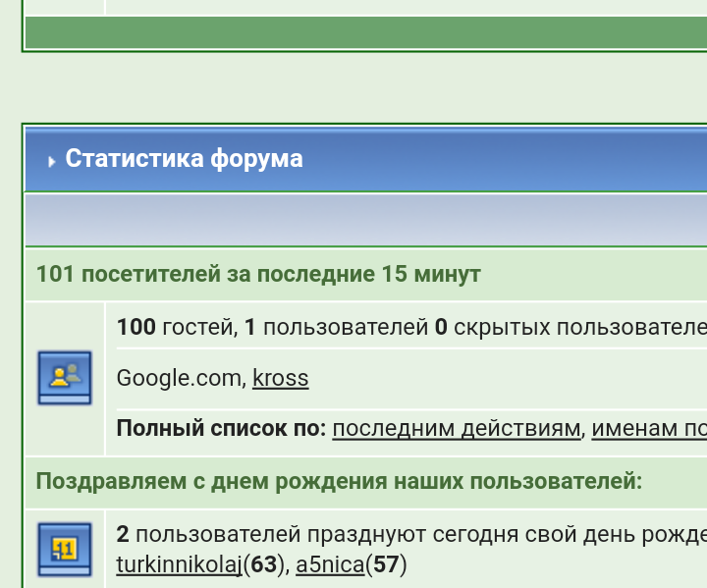Click the birthday calendar icon
This screenshot has width=707, height=588.
coord(64,548)
